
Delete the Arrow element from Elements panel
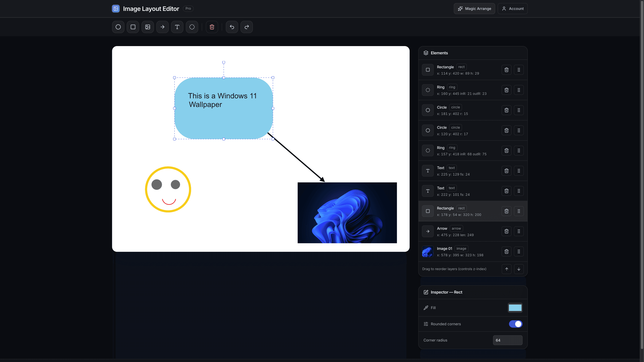(x=506, y=231)
